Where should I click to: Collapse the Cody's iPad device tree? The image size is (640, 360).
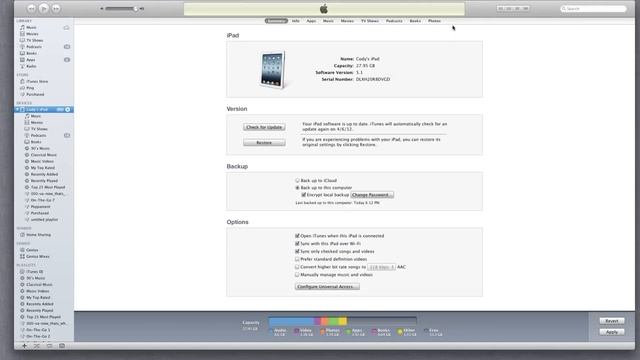tap(17, 109)
